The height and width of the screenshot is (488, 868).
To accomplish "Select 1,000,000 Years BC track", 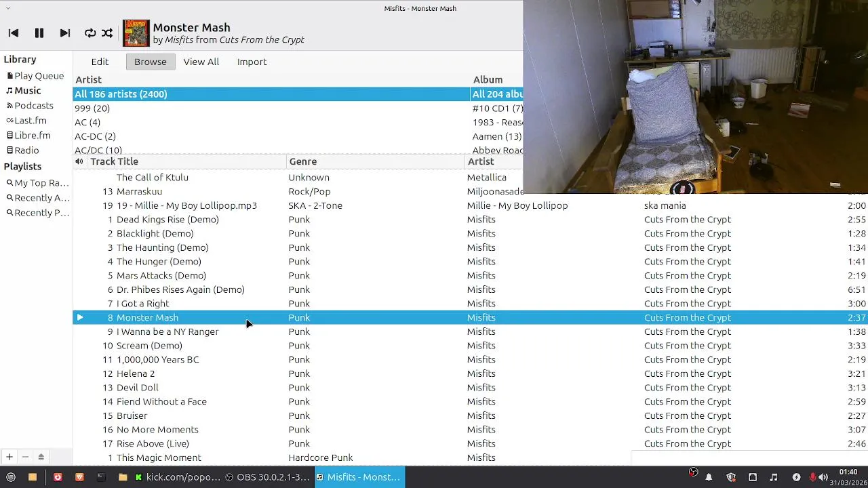I will pos(158,360).
